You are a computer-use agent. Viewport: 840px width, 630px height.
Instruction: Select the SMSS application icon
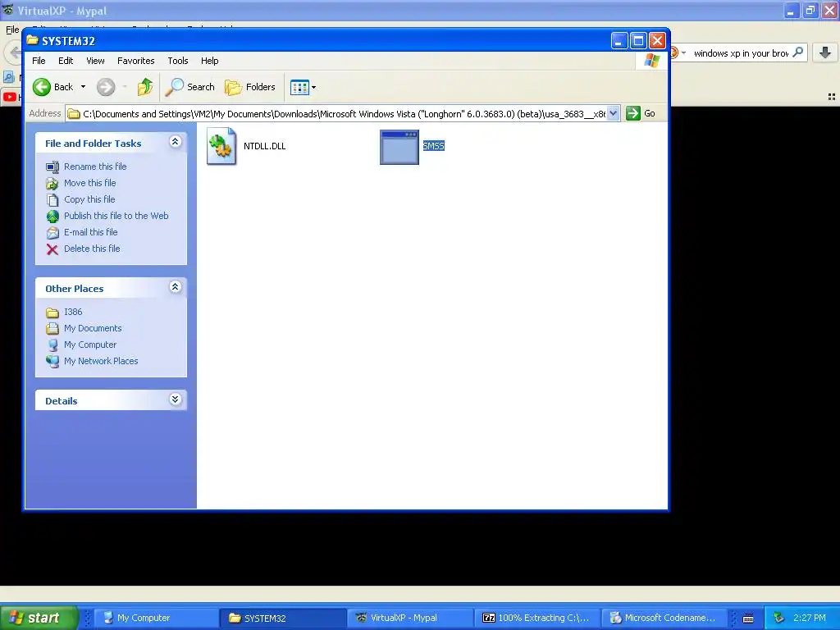(399, 147)
